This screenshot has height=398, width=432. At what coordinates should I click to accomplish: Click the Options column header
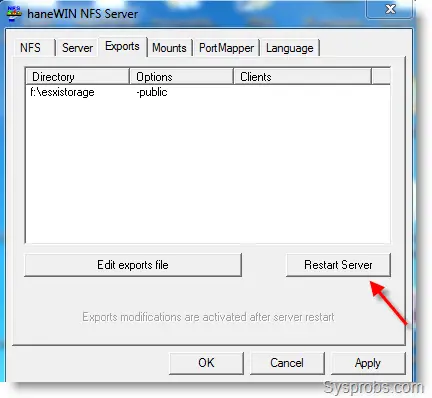pyautogui.click(x=181, y=77)
